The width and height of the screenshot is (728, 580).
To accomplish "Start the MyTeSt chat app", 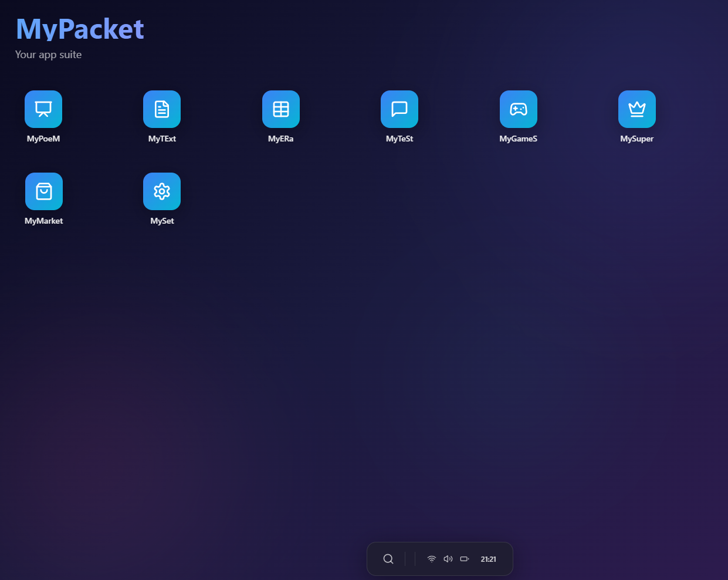I will (399, 109).
